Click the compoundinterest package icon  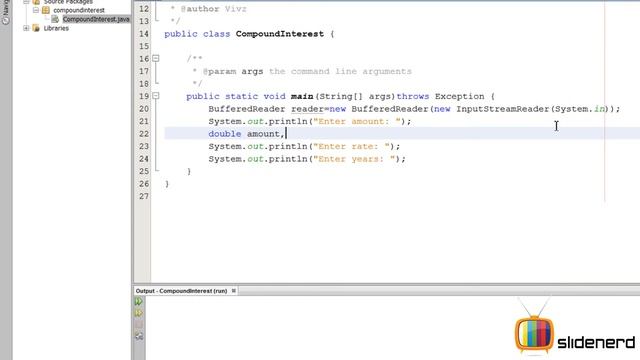click(46, 10)
